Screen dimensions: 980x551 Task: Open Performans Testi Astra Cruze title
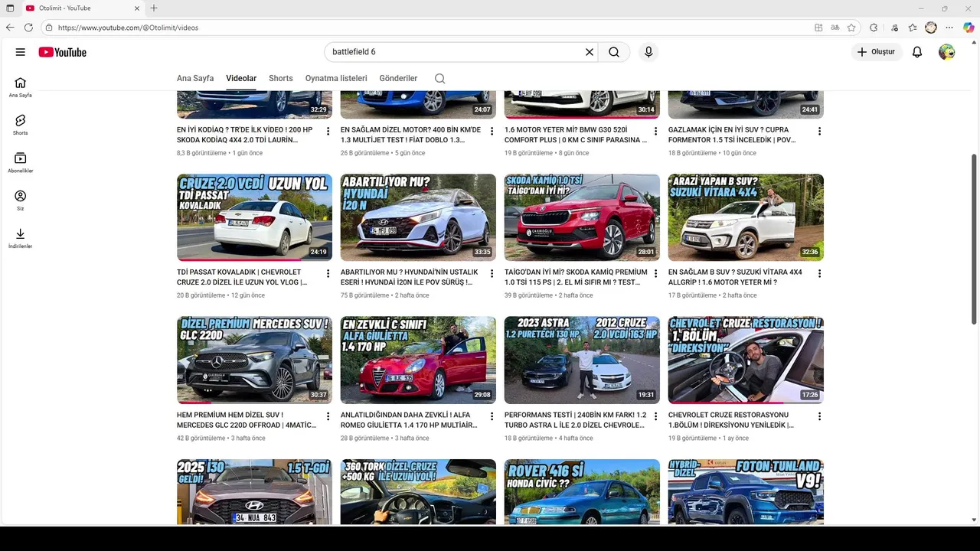[x=576, y=420]
